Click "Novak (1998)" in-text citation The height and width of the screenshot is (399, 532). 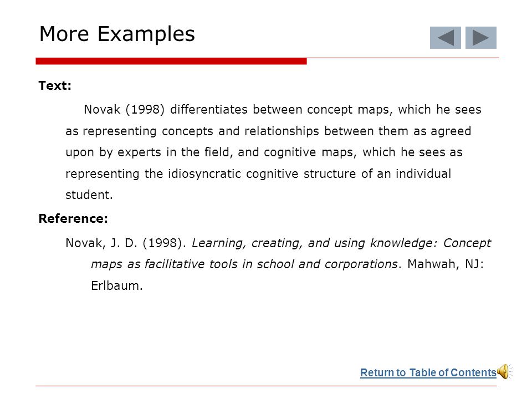click(124, 110)
